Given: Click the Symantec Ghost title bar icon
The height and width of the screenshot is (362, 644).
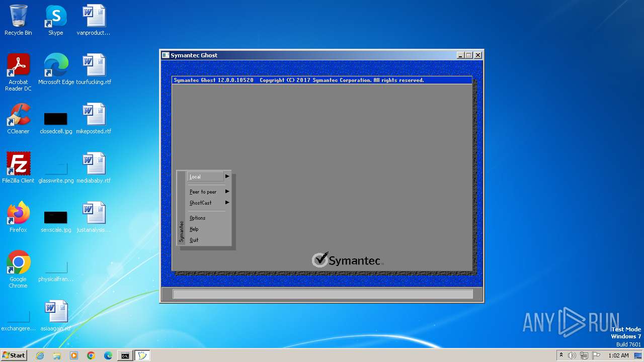Looking at the screenshot, I should [166, 55].
